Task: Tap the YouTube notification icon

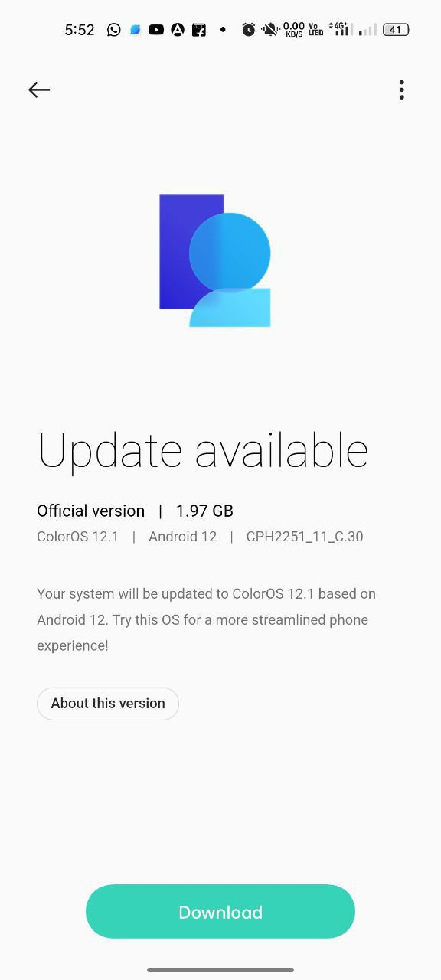Action: pos(156,30)
